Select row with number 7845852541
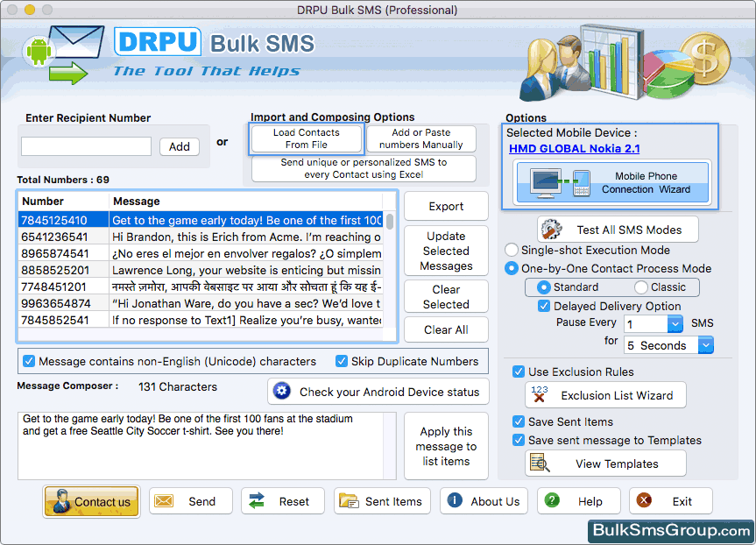756x545 pixels. click(200, 320)
